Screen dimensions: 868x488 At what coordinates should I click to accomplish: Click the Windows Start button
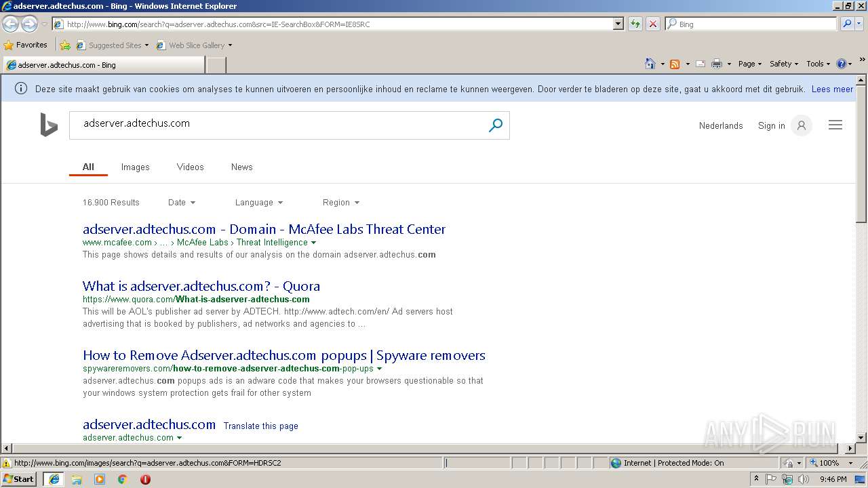(18, 479)
